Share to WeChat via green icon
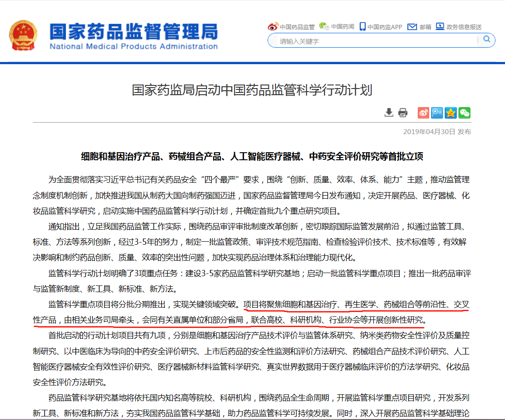Image resolution: width=505 pixels, height=420 pixels. (464, 113)
